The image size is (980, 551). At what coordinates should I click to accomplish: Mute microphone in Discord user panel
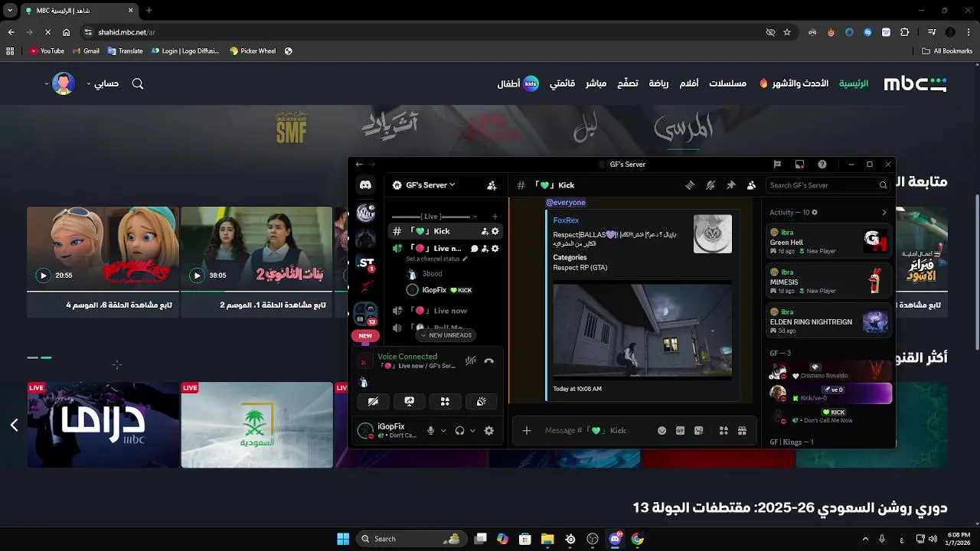click(x=430, y=431)
